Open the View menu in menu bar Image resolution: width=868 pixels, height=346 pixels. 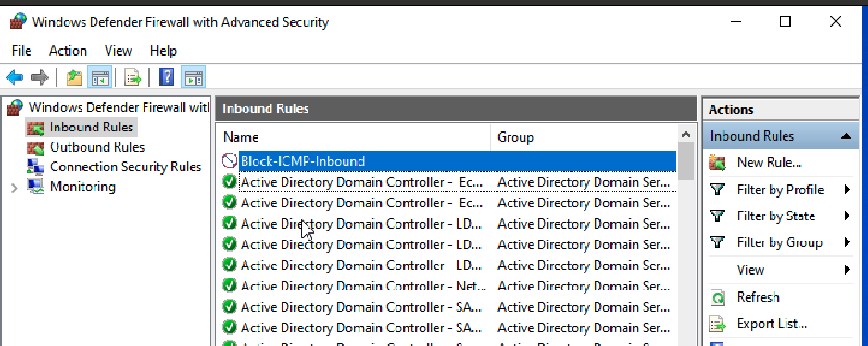pyautogui.click(x=119, y=51)
